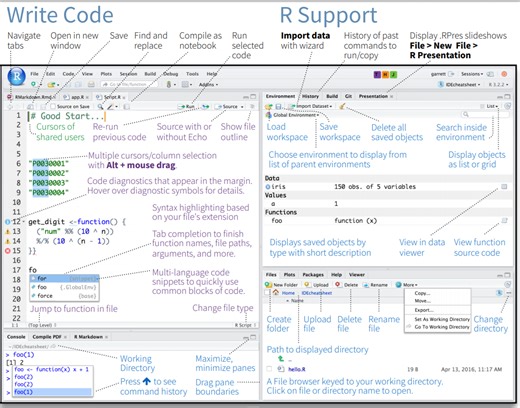Refresh the Files pane listing
The width and height of the screenshot is (520, 408).
pyautogui.click(x=507, y=285)
